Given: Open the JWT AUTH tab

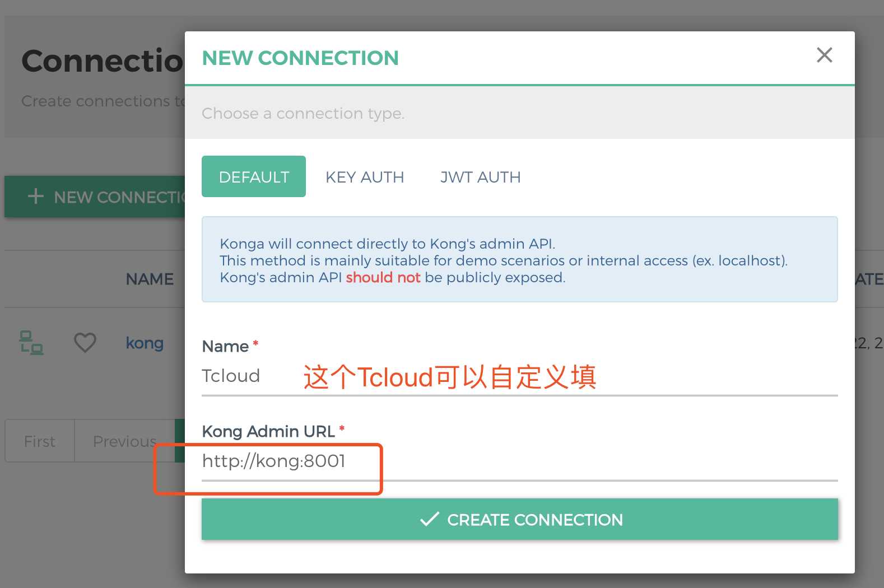Looking at the screenshot, I should [x=480, y=176].
